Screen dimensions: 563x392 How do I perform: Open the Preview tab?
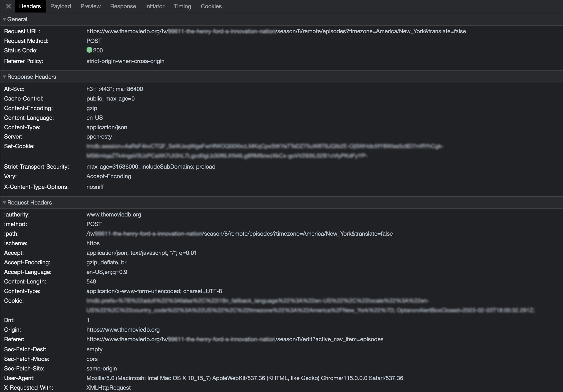point(91,6)
